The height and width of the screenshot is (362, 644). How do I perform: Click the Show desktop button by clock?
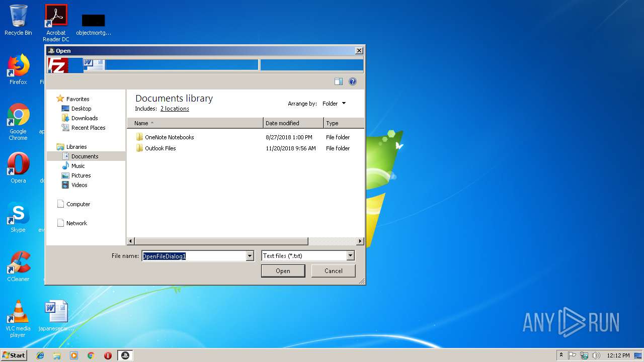coord(638,355)
